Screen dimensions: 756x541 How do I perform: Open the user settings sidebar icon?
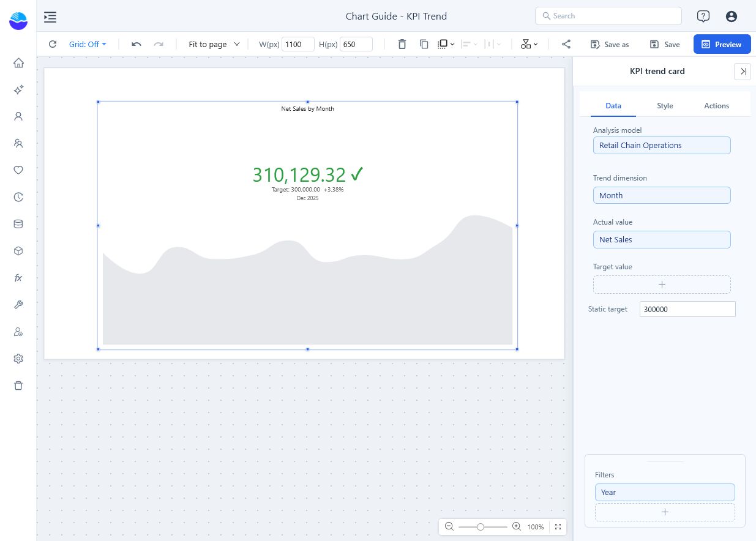[x=18, y=332]
